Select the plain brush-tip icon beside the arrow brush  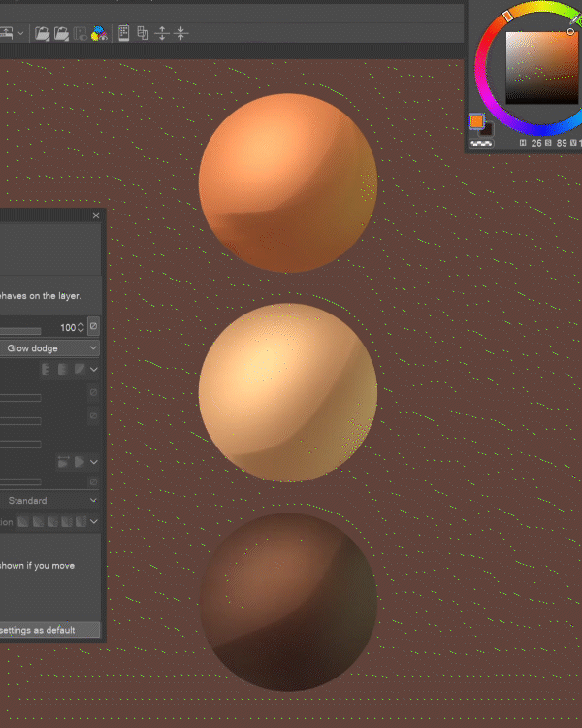click(80, 462)
